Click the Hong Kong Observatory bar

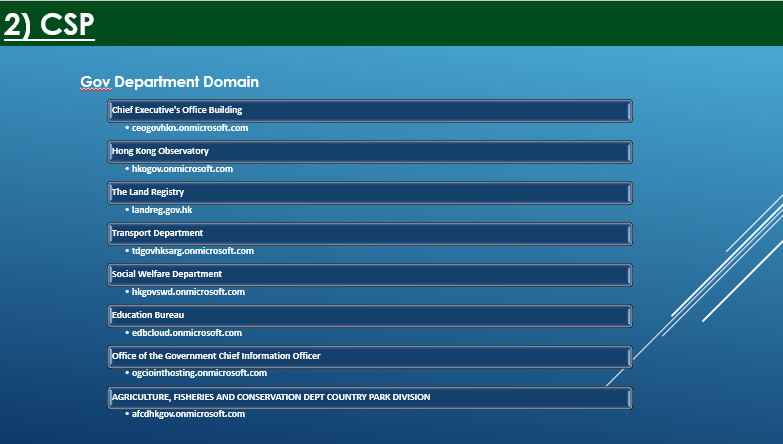(370, 152)
